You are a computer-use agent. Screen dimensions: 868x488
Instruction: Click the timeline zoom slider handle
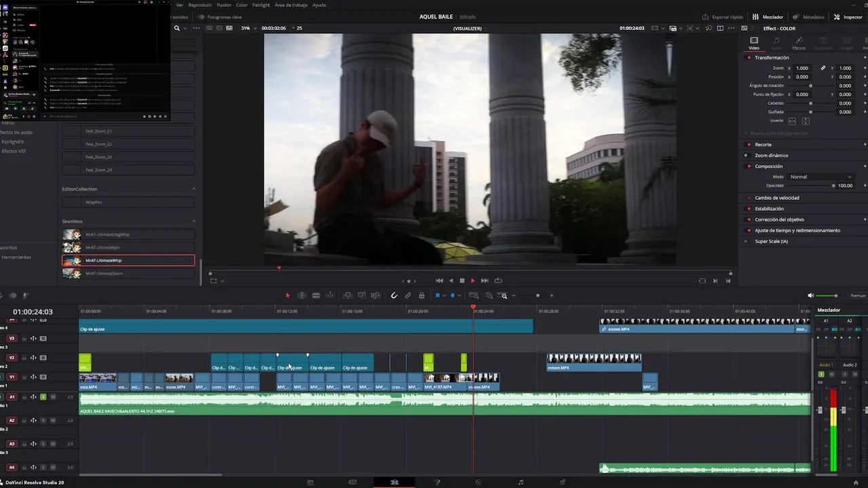point(538,296)
